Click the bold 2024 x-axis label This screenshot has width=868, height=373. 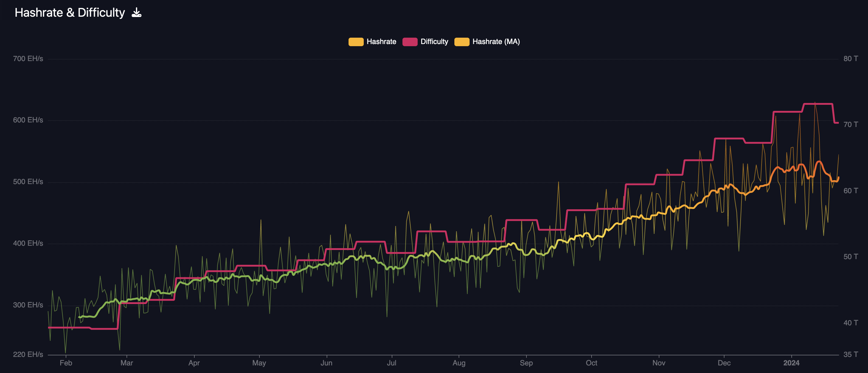pyautogui.click(x=791, y=363)
